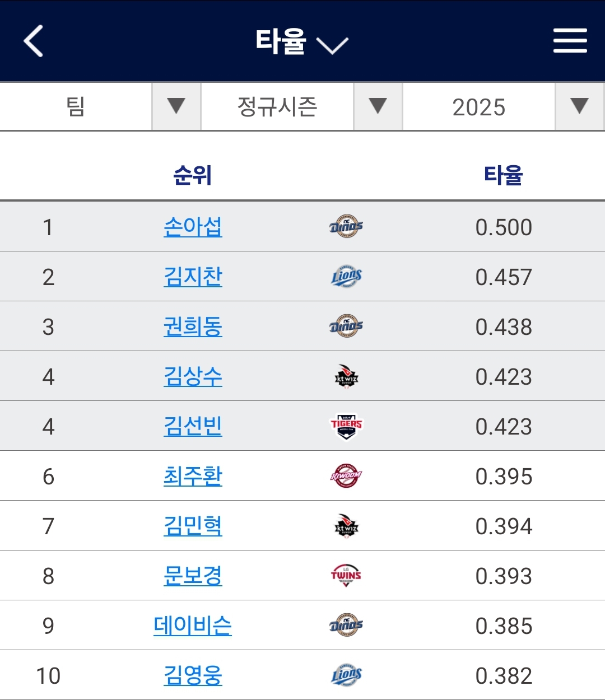Image resolution: width=605 pixels, height=700 pixels.
Task: Click Kiwoom logo beside 최주환
Action: [346, 476]
